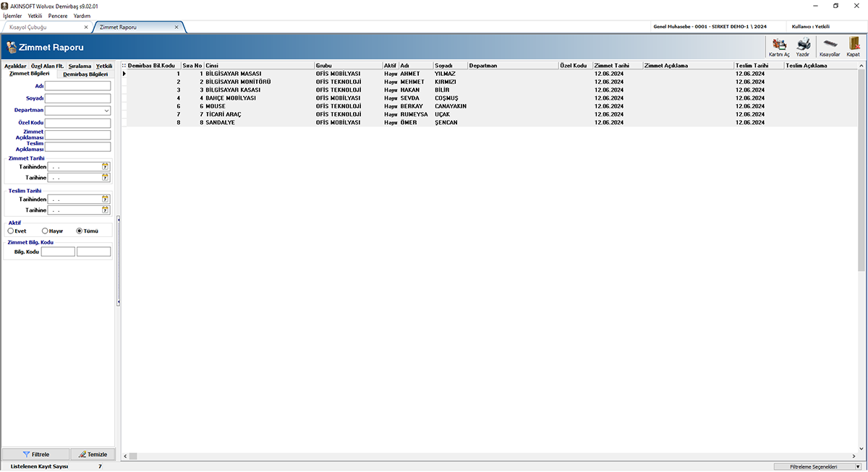
Task: Collapse the left filter panel splitter
Action: pyautogui.click(x=118, y=260)
